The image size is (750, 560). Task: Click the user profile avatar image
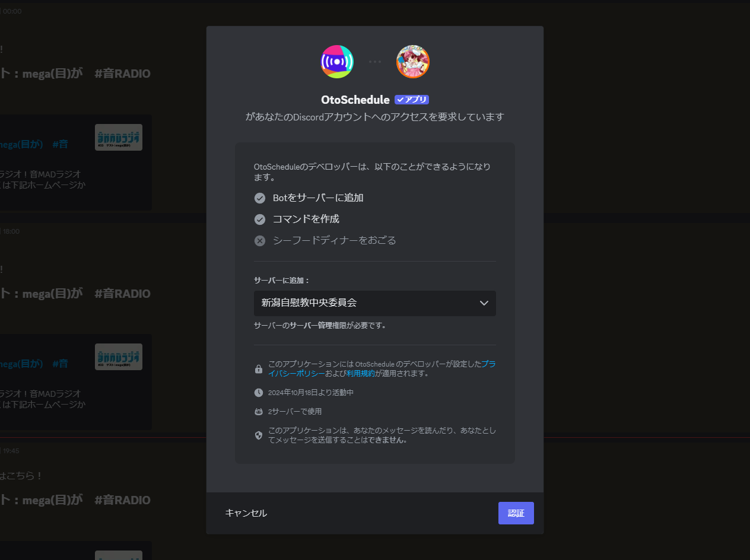click(413, 62)
